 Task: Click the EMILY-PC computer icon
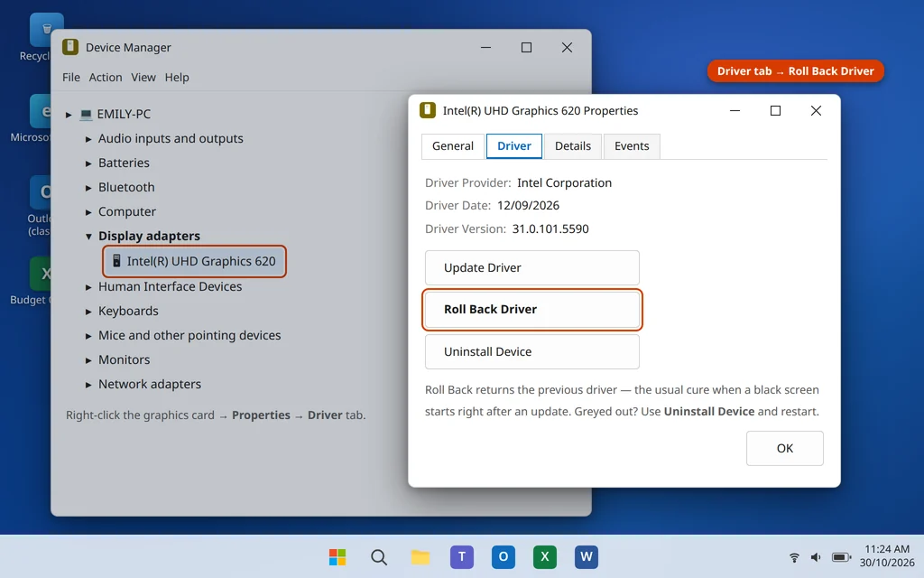pyautogui.click(x=86, y=114)
